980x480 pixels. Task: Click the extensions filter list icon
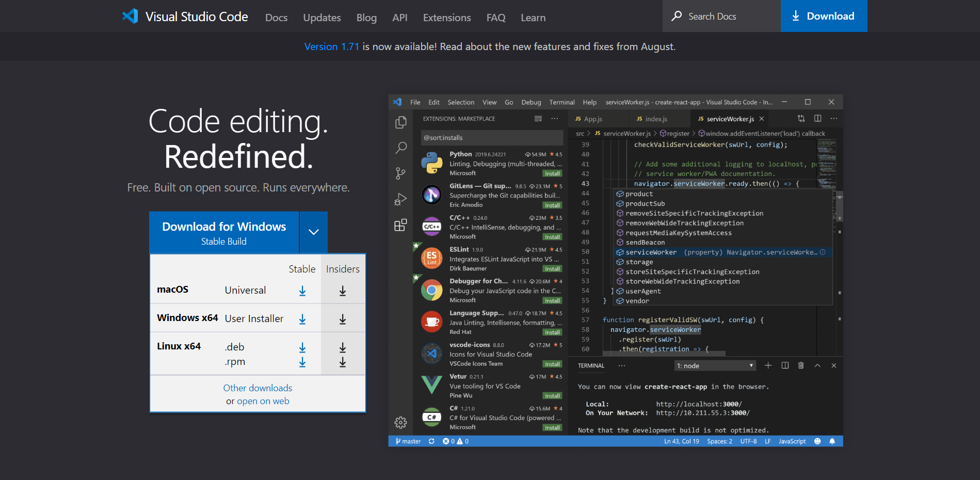pyautogui.click(x=538, y=119)
